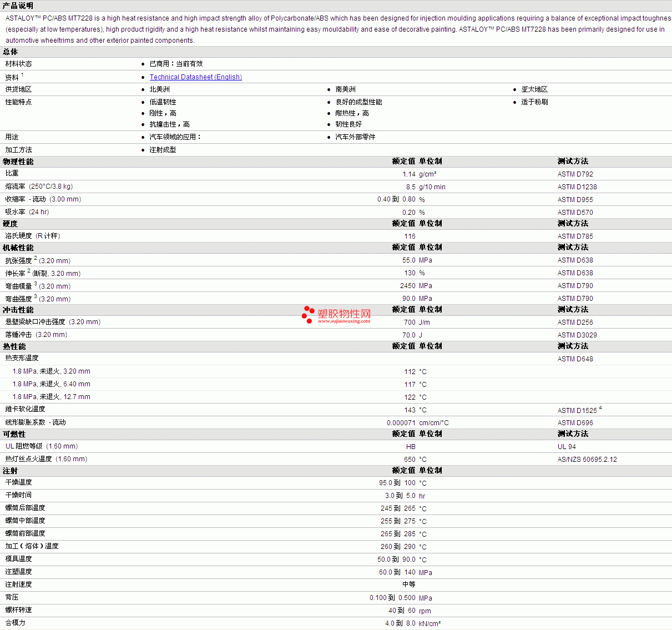Viewport: 672px width, 630px height.
Task: Select the 螺筒后部温度 row label
Action: [26, 508]
